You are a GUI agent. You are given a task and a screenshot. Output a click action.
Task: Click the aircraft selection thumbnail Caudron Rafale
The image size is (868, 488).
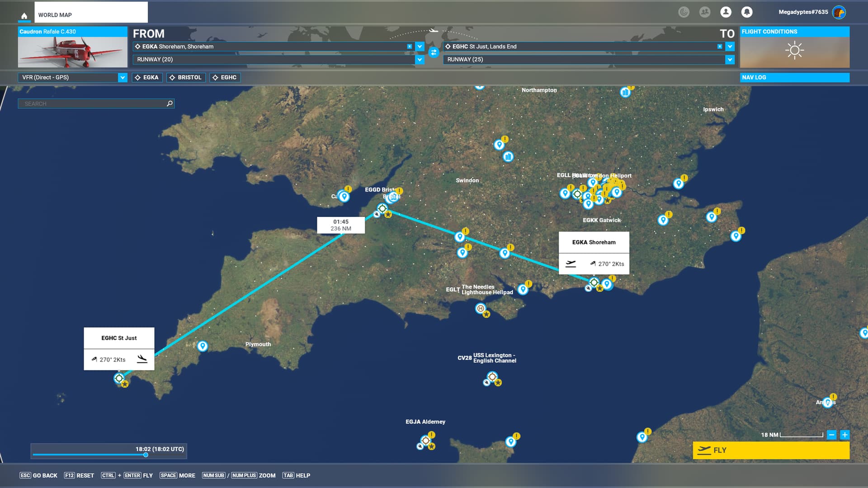click(x=72, y=52)
